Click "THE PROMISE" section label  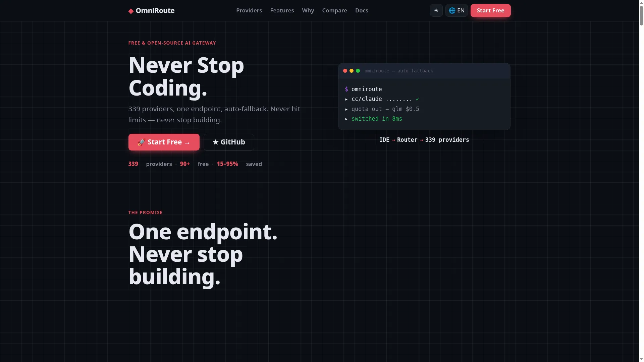146,213
